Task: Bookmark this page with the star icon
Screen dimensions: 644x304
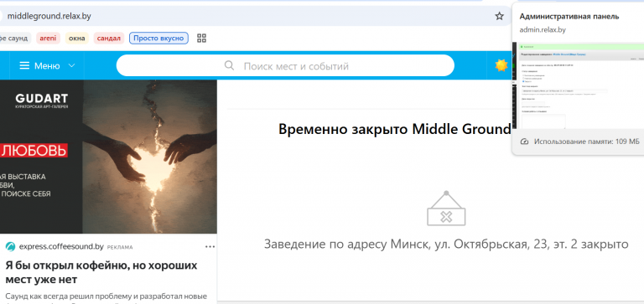Action: pos(499,17)
